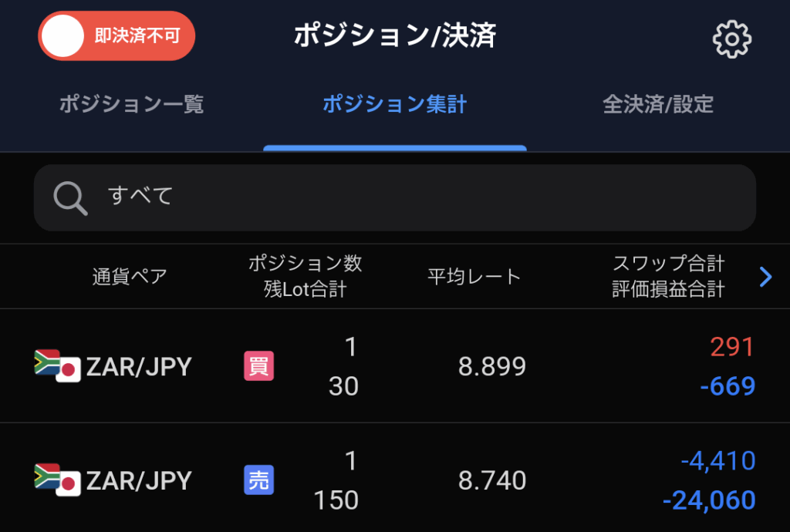Click ZAR/JPY flag icon in buy row
This screenshot has width=790, height=532.
point(58,366)
